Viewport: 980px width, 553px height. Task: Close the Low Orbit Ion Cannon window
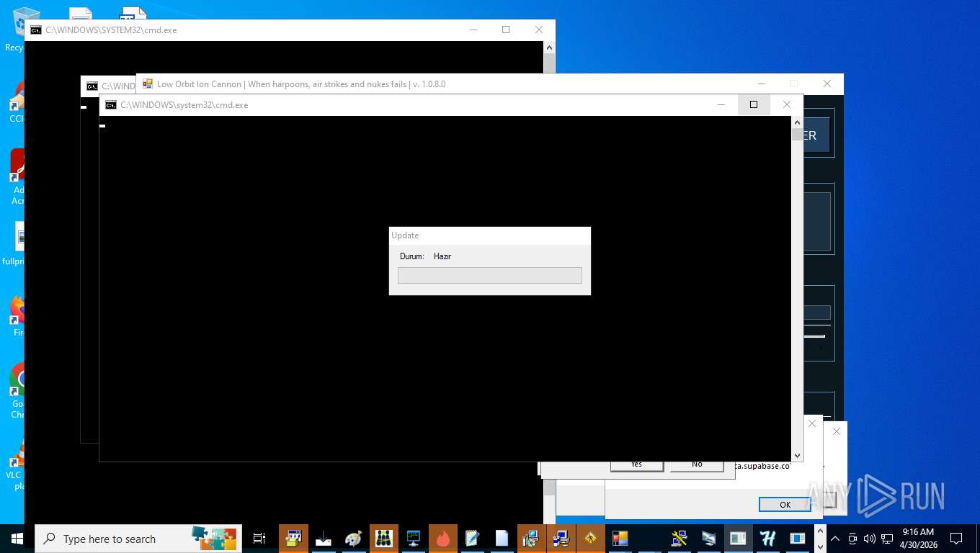click(x=827, y=84)
